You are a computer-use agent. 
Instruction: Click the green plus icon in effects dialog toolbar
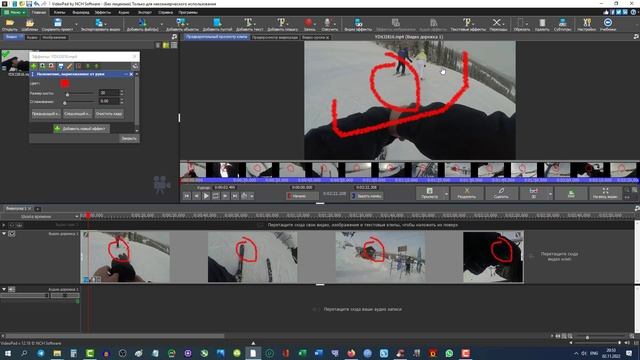click(34, 66)
